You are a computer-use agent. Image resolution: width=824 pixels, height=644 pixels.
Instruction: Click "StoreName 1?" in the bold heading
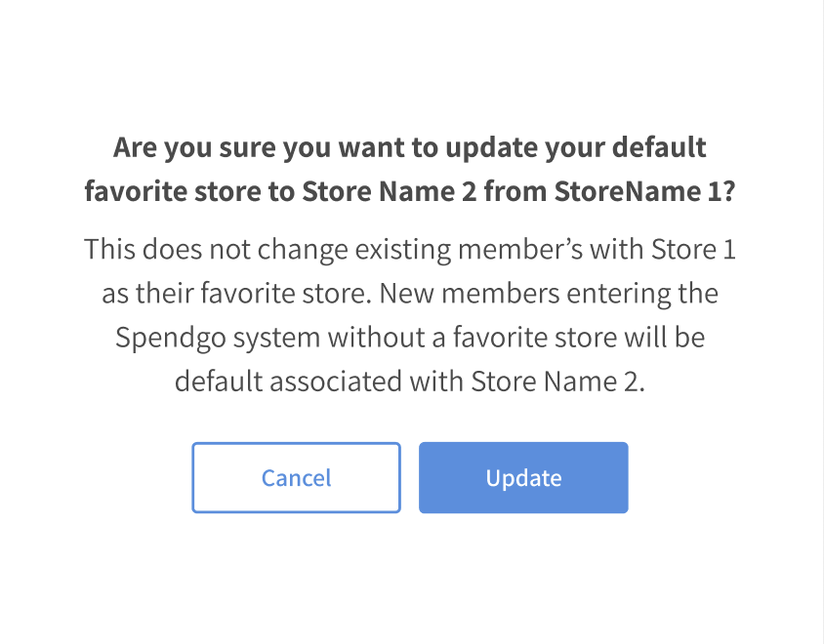pos(644,192)
